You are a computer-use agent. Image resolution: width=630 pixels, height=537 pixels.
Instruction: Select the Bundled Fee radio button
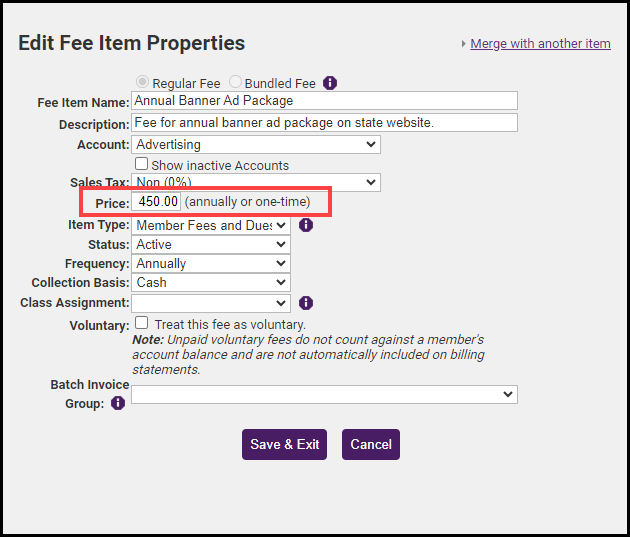(235, 82)
